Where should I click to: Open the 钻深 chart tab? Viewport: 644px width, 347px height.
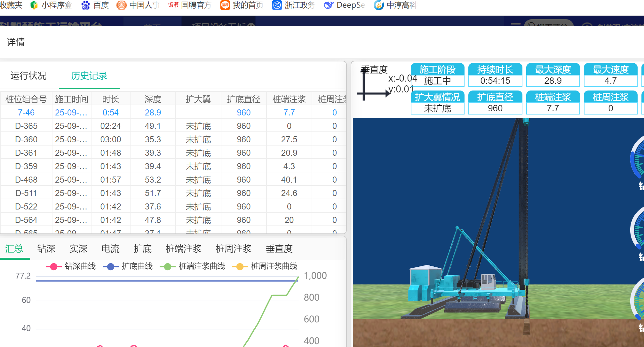46,249
